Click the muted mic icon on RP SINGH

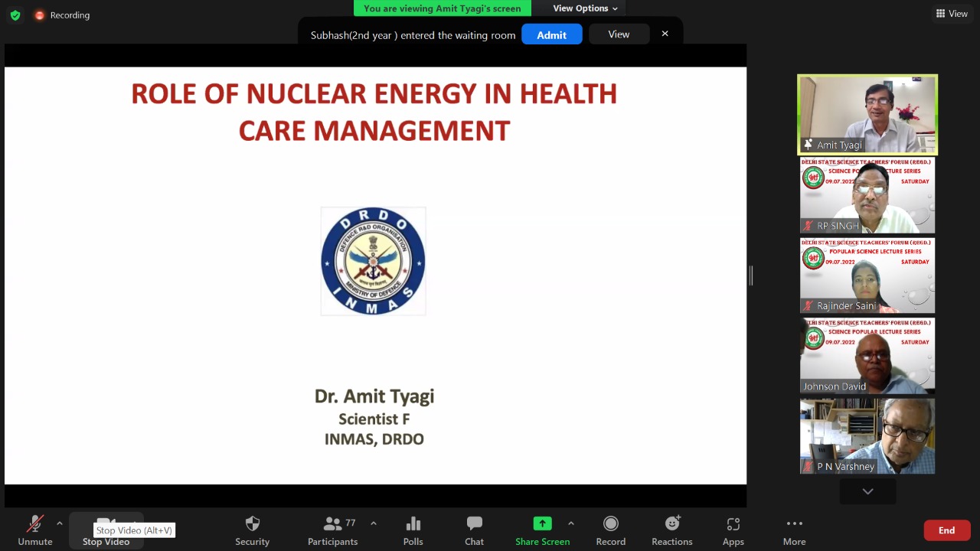(x=808, y=226)
